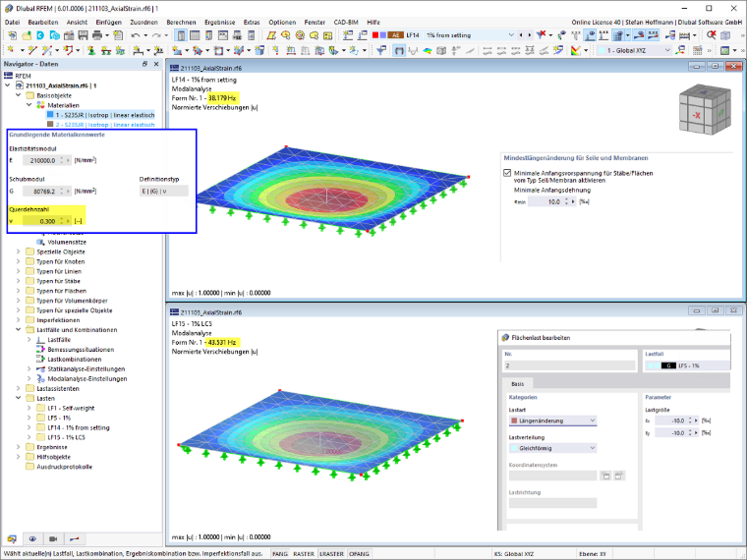Open the CAD-BIM menu
The width and height of the screenshot is (747, 560).
tap(346, 23)
